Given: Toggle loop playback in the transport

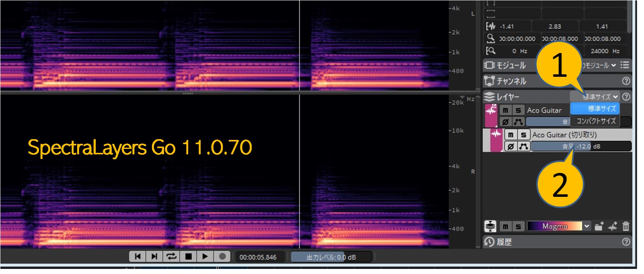Looking at the screenshot, I should coord(171,256).
